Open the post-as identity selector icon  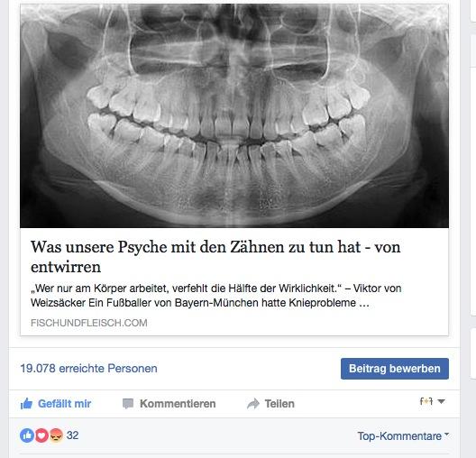[x=426, y=401]
